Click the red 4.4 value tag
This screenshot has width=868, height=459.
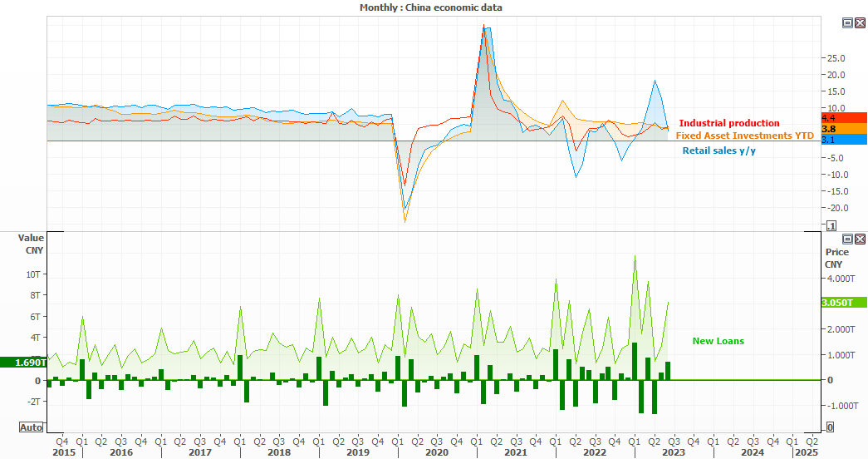(844, 117)
